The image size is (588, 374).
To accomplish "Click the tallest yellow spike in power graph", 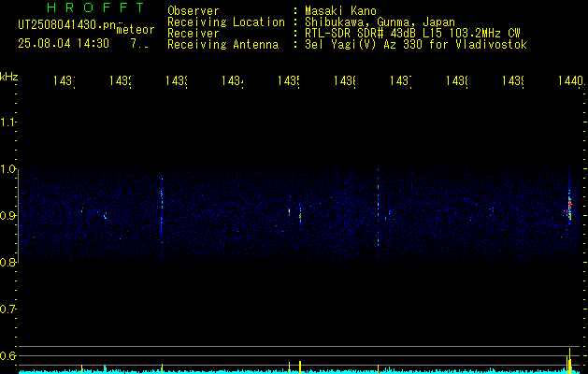I will pyautogui.click(x=569, y=361).
